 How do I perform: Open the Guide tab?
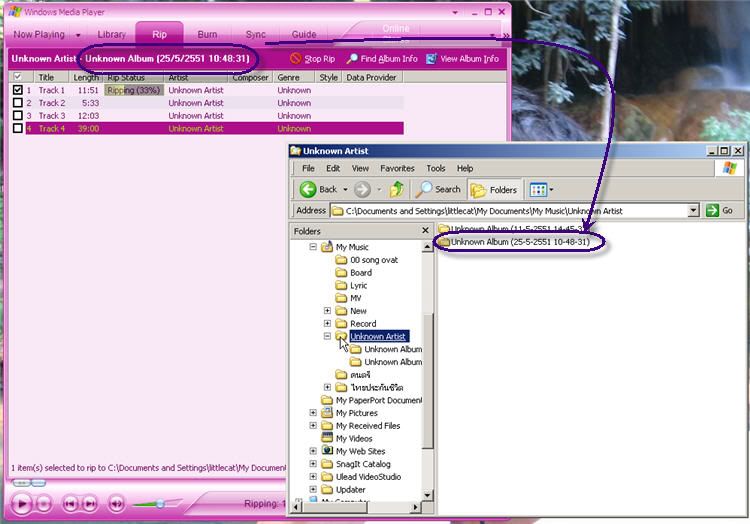[304, 34]
